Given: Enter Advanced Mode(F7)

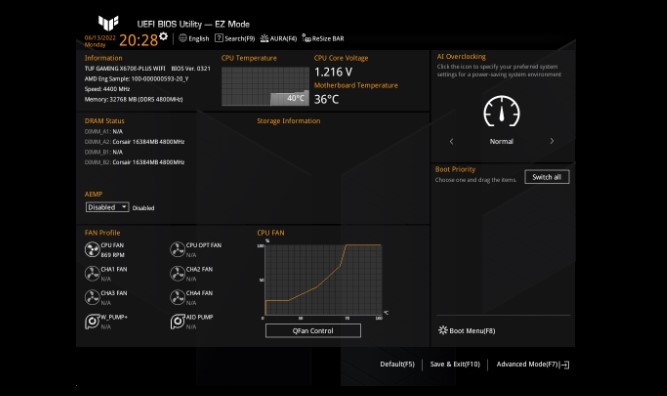Looking at the screenshot, I should click(x=533, y=365).
